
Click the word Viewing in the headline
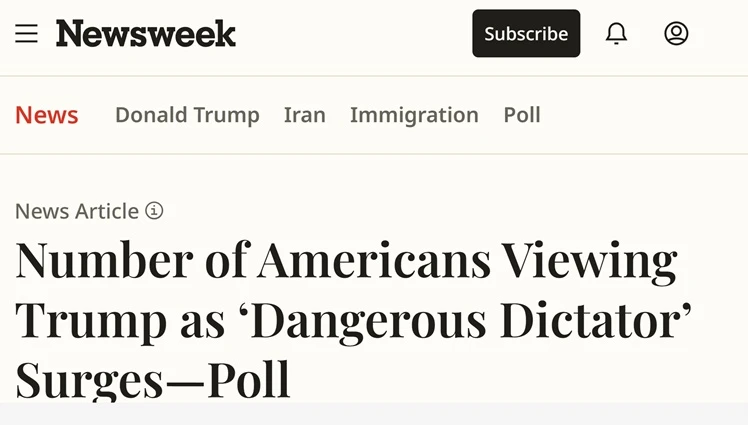point(590,262)
